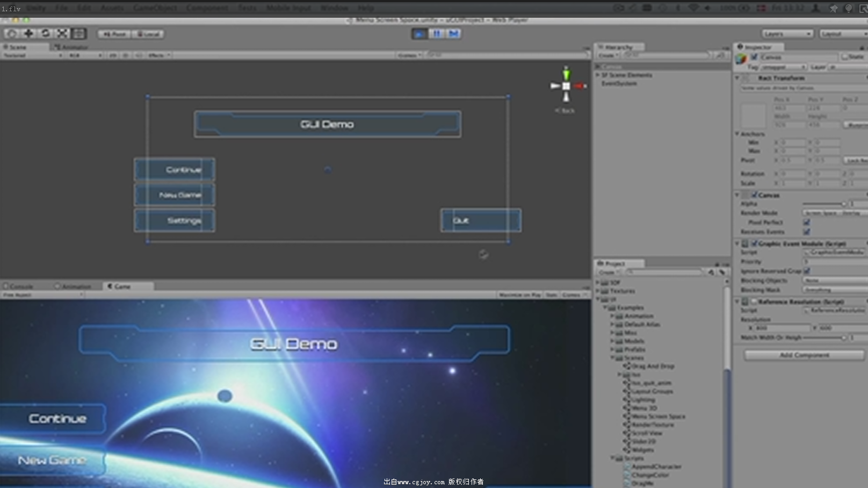Expand the Animation folder in Project
The height and width of the screenshot is (488, 868).
[x=612, y=317]
